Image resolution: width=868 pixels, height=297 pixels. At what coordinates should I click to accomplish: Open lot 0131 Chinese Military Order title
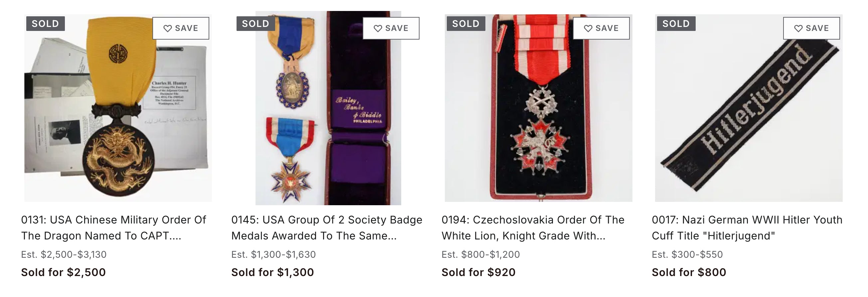113,227
